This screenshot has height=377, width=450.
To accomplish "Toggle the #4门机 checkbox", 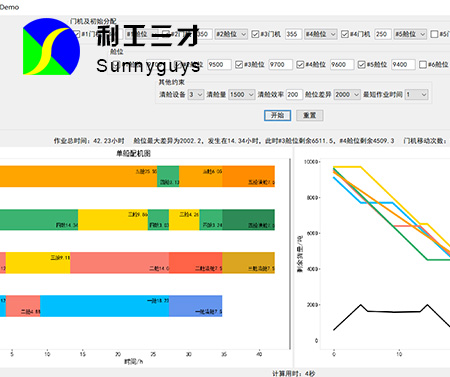I will (x=345, y=34).
